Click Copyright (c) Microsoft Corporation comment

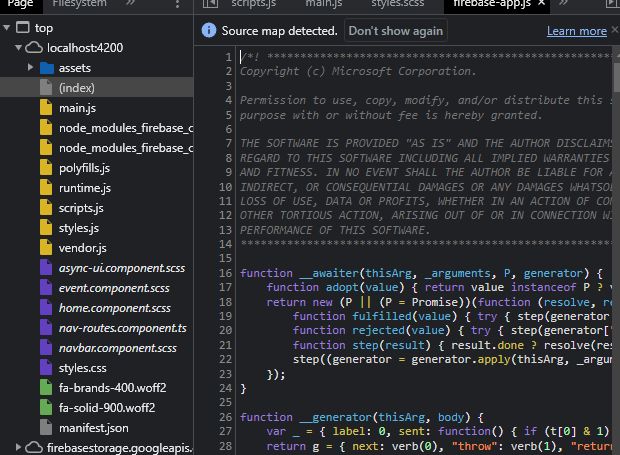(x=358, y=72)
